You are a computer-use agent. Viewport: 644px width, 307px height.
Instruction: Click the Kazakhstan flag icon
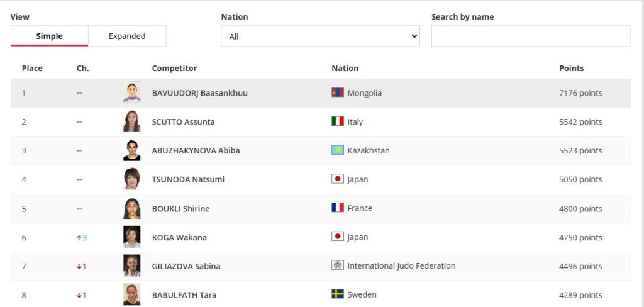[338, 150]
